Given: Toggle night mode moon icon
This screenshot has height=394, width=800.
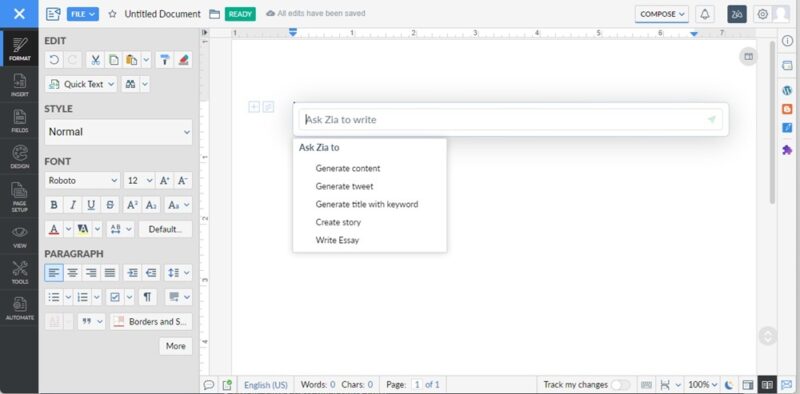Looking at the screenshot, I should point(730,385).
